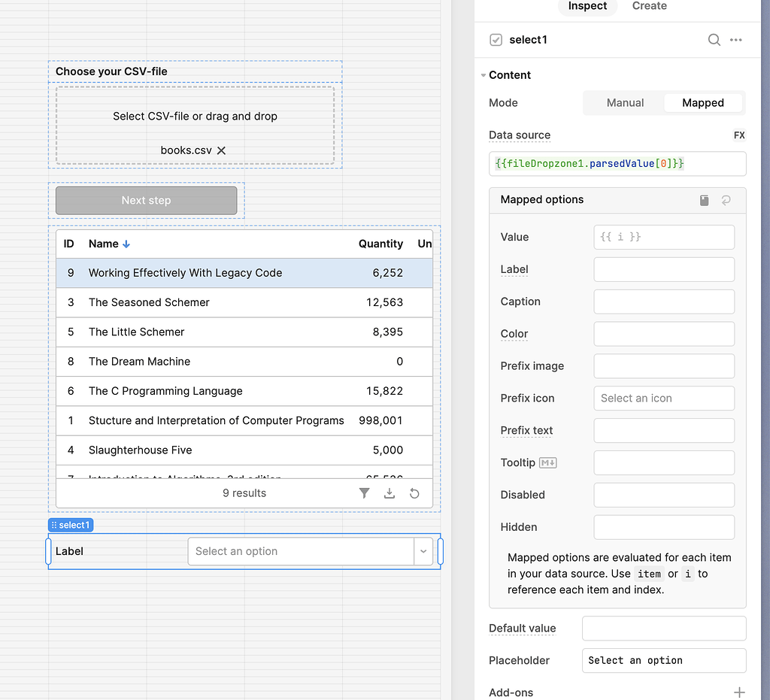Add an add-on with the plus icon
The height and width of the screenshot is (700, 770).
[739, 692]
